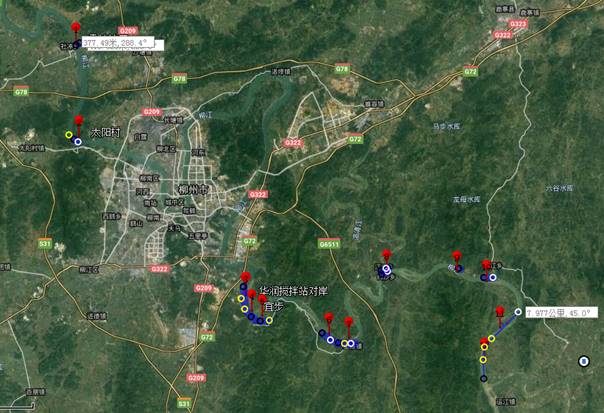
Task: Click G209 shield beside the 377.49米 label
Action: click(128, 31)
